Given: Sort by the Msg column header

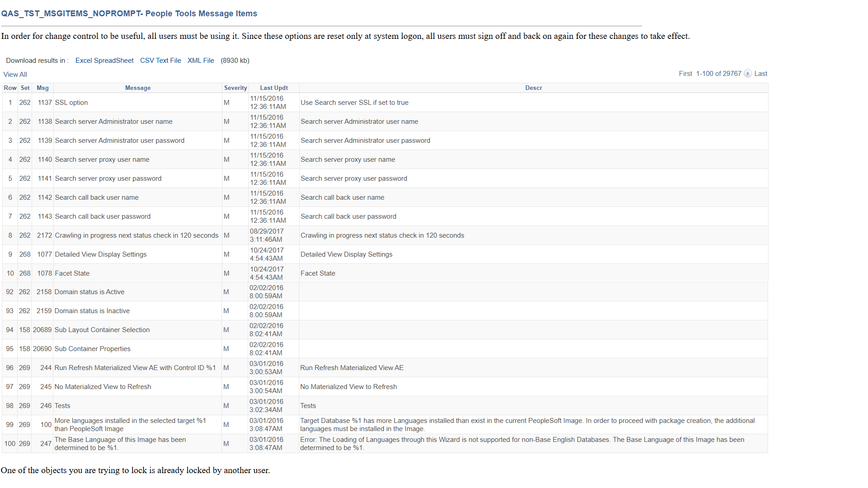Looking at the screenshot, I should click(x=42, y=88).
